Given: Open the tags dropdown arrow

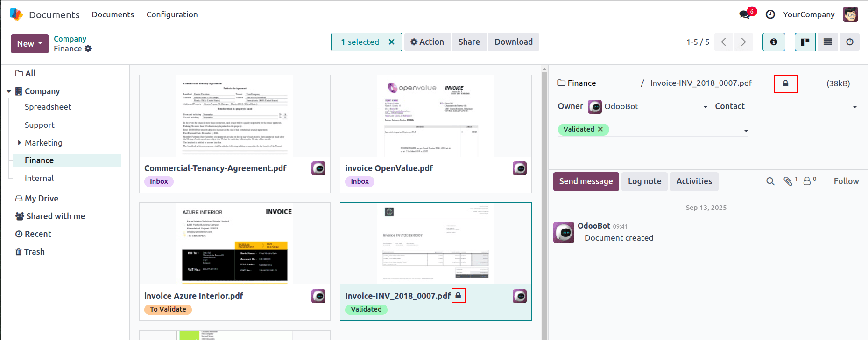Looking at the screenshot, I should pyautogui.click(x=746, y=131).
